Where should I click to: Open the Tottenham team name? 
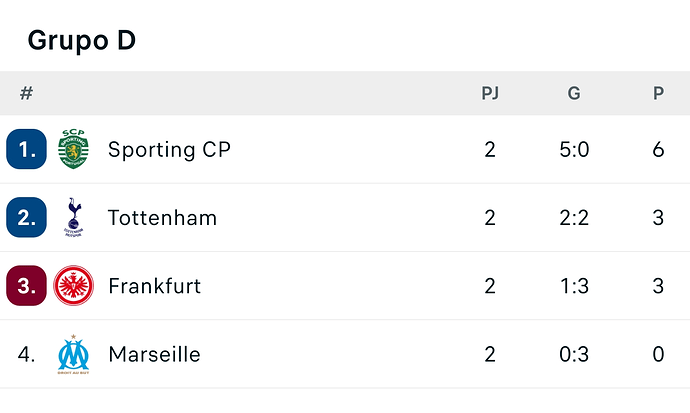tap(162, 218)
